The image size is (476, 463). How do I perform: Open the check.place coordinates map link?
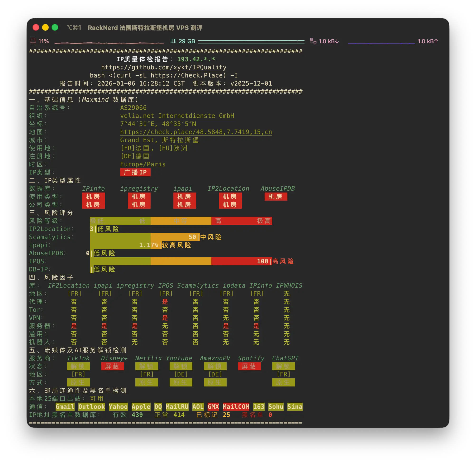(196, 132)
